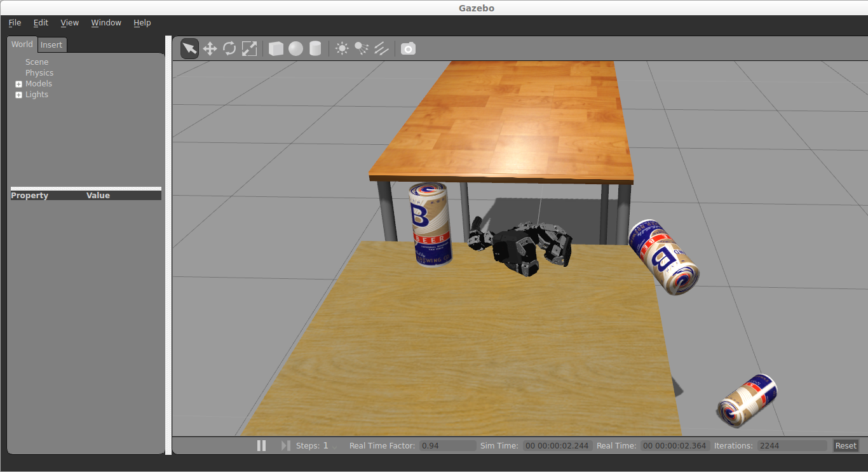Open the View menu
868x472 pixels.
(x=69, y=22)
